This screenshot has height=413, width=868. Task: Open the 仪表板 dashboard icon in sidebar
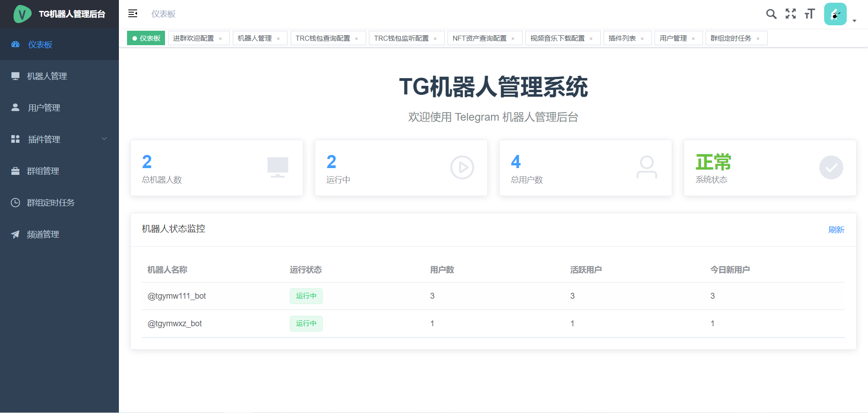tap(15, 44)
